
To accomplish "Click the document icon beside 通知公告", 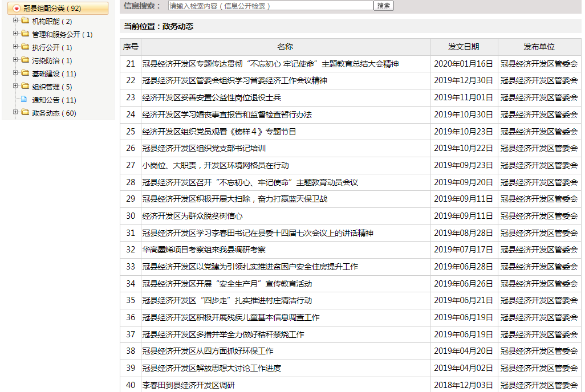I will click(x=25, y=99).
